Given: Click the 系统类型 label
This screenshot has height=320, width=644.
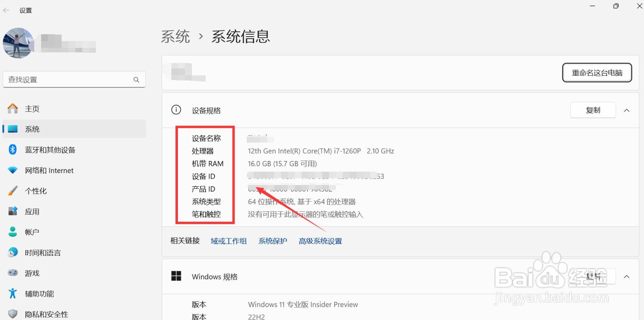Looking at the screenshot, I should tap(206, 202).
